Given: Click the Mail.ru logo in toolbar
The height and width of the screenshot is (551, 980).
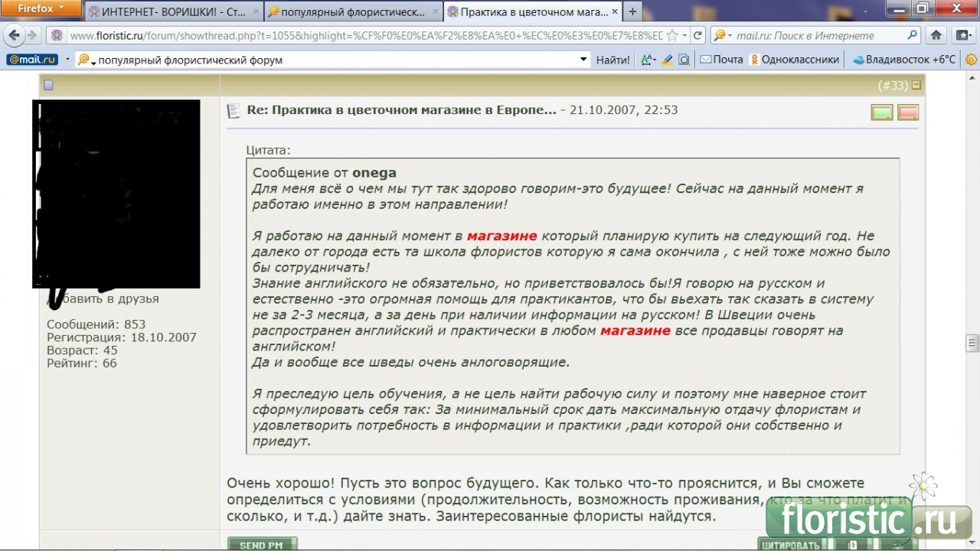Looking at the screenshot, I should 31,60.
